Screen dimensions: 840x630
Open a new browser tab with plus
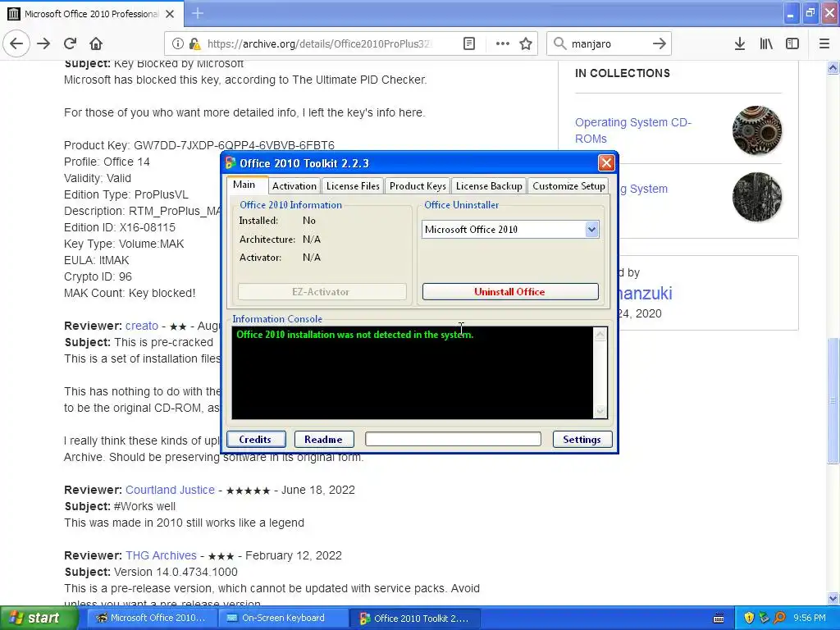coord(198,13)
